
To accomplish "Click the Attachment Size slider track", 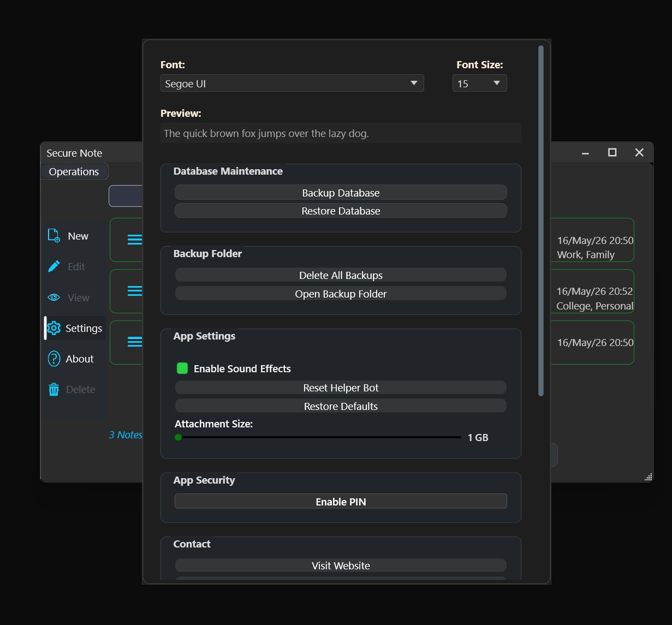I will tap(318, 437).
